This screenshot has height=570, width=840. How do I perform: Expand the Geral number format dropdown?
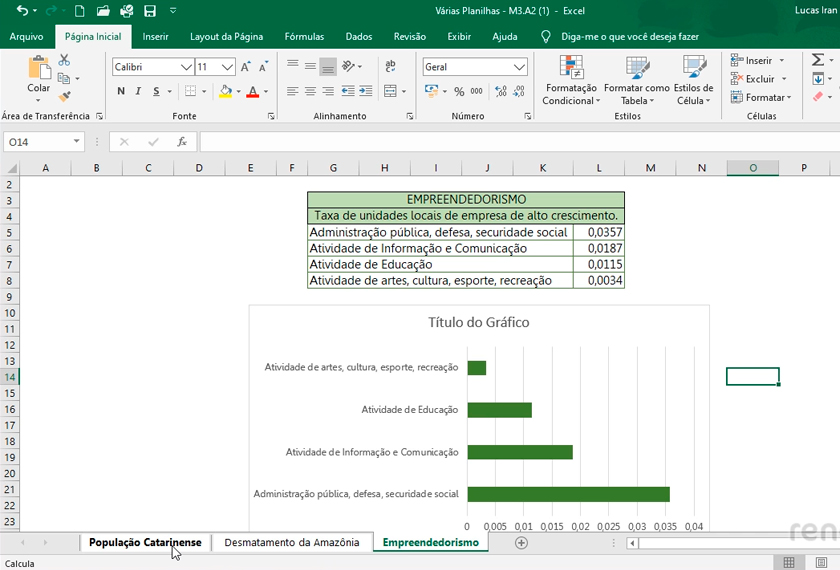point(519,67)
